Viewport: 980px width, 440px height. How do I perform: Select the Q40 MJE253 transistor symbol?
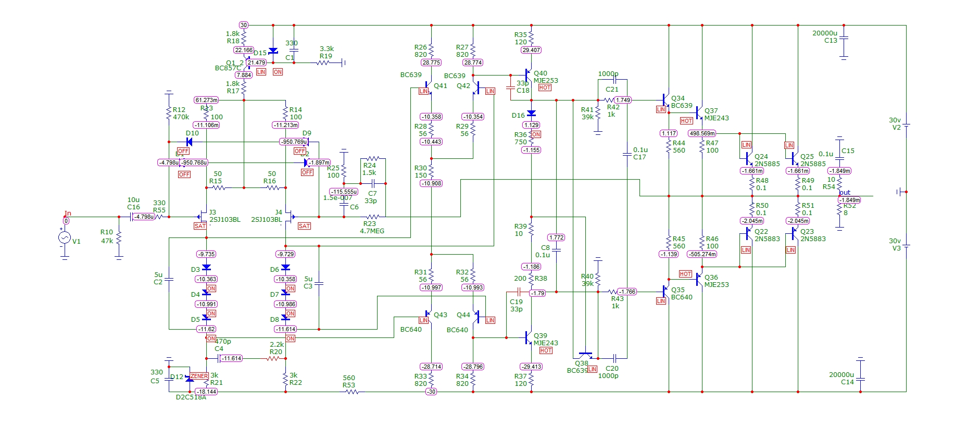(529, 76)
